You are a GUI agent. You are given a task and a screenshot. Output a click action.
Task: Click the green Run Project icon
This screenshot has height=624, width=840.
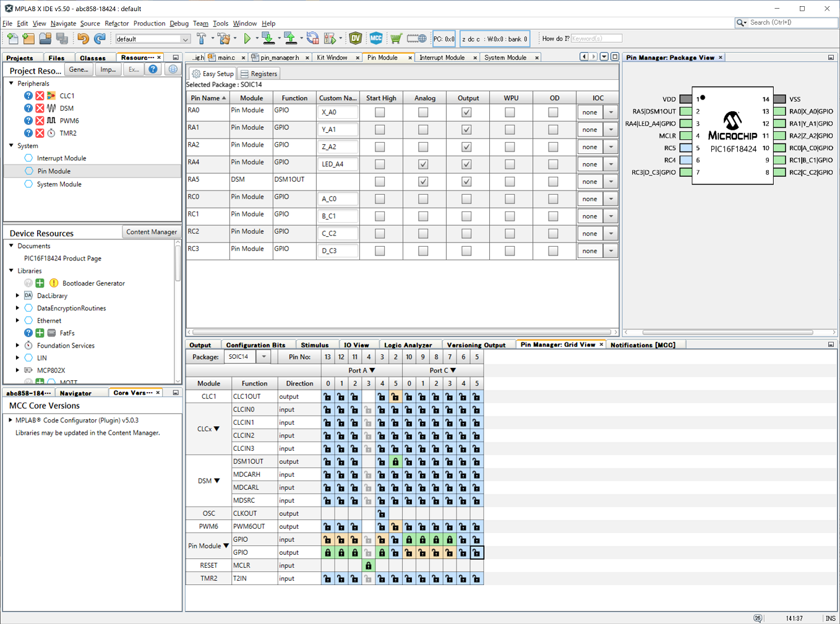click(x=247, y=38)
